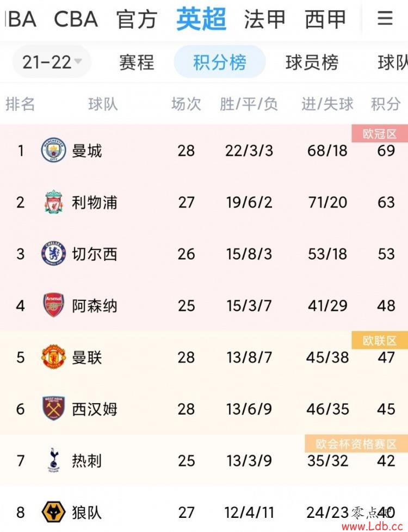Switch to the 西甲 league tab
Viewport: 408px width, 532px height.
(325, 20)
